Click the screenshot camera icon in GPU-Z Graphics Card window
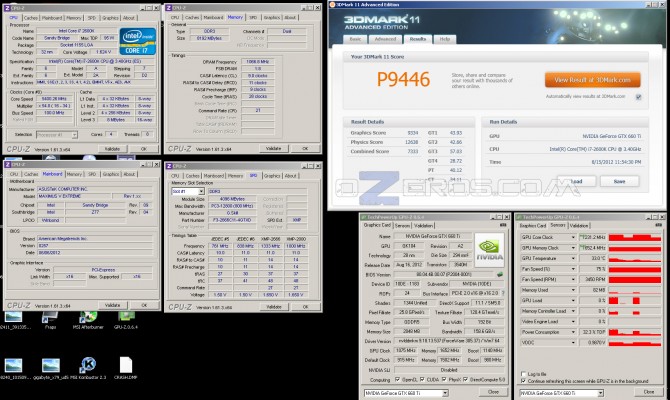670x400 pixels. (x=503, y=225)
